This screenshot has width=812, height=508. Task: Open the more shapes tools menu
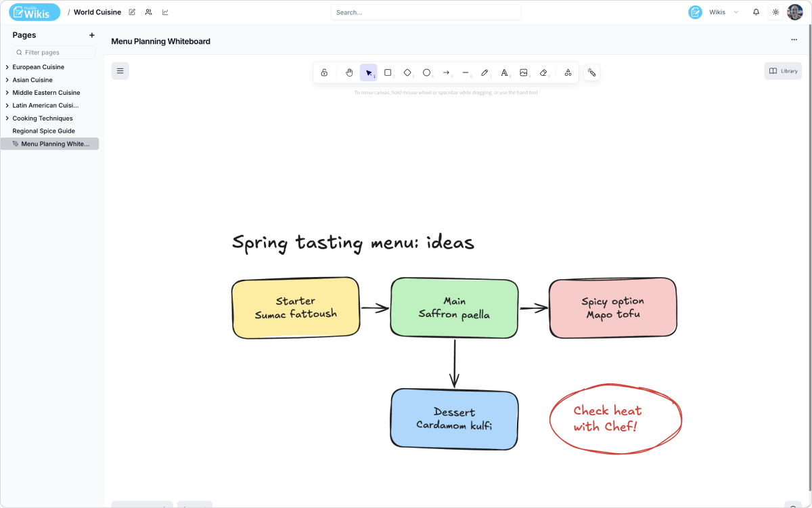(x=568, y=72)
